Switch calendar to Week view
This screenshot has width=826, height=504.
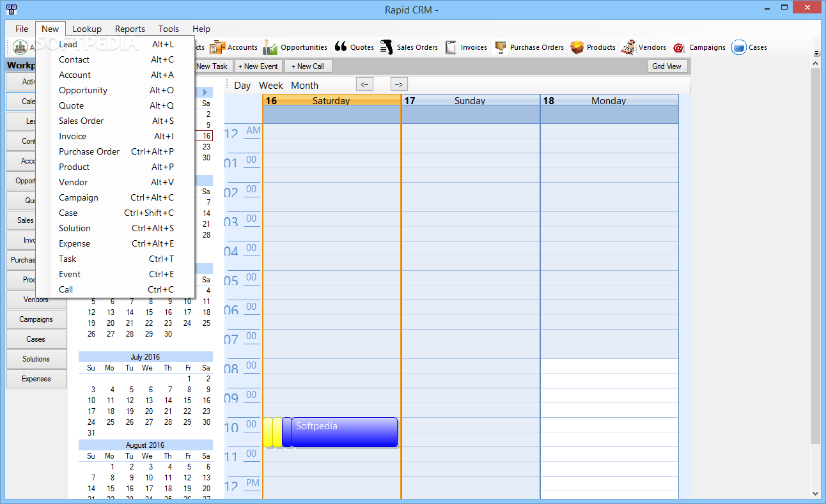[x=271, y=86]
